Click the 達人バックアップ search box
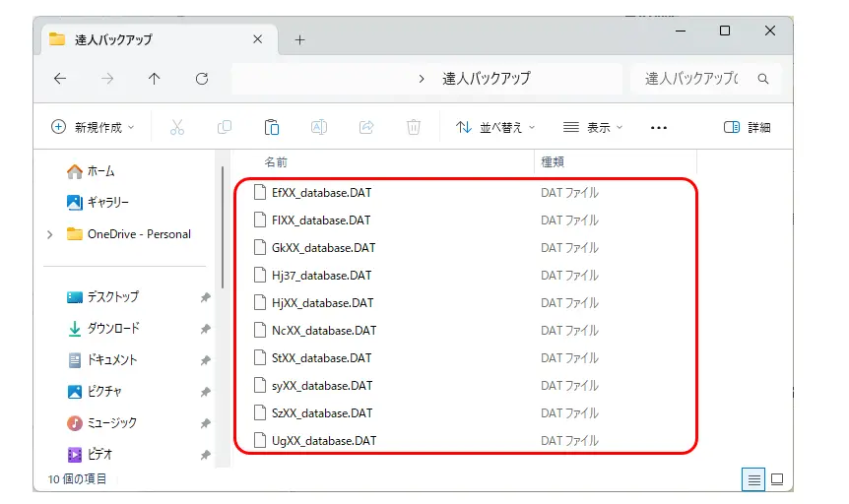Viewport: 849px width, 504px height. coord(706,79)
